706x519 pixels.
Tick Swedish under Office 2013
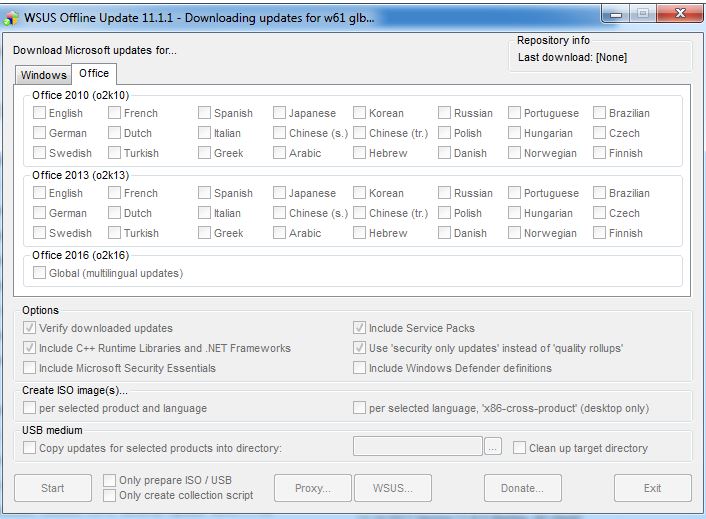(x=40, y=233)
